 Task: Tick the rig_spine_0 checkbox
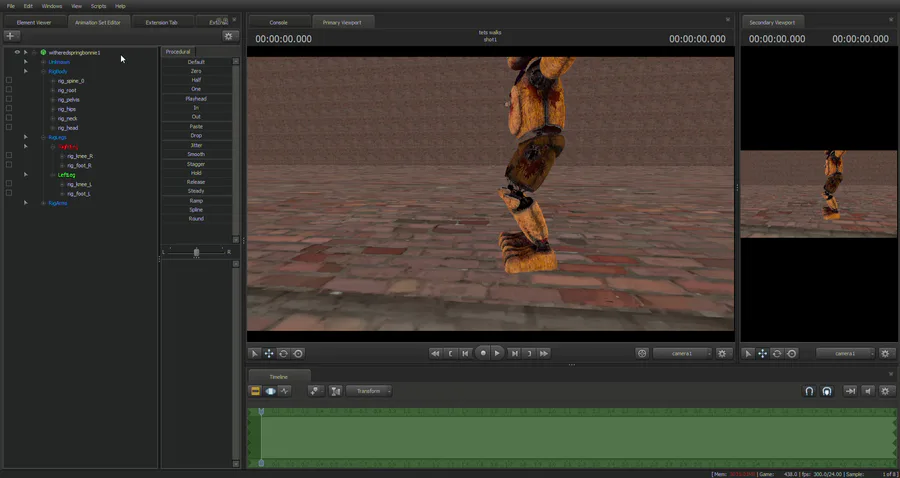pos(9,80)
